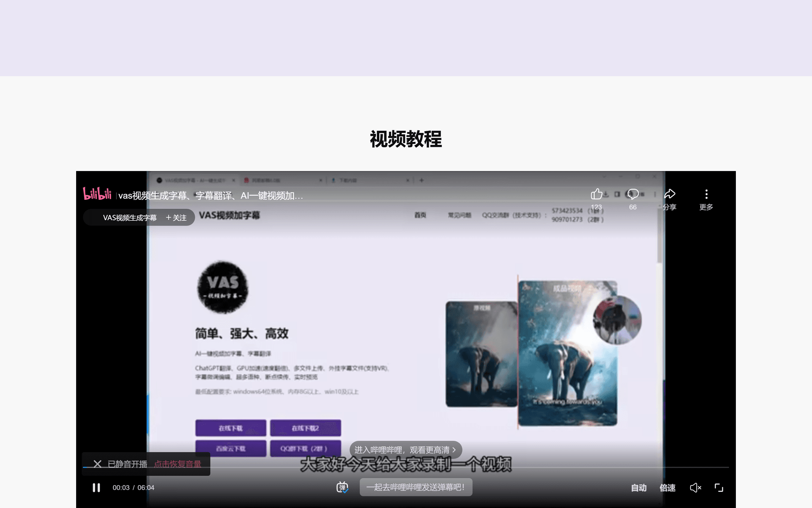Pause the video playback

96,488
